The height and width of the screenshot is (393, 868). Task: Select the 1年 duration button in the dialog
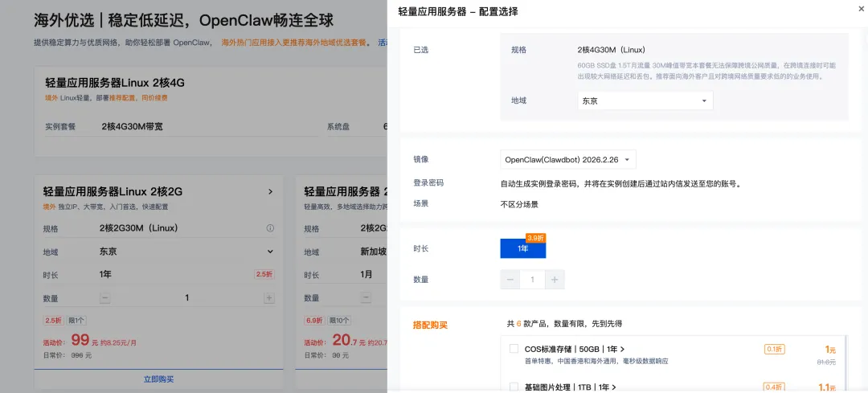tap(523, 248)
